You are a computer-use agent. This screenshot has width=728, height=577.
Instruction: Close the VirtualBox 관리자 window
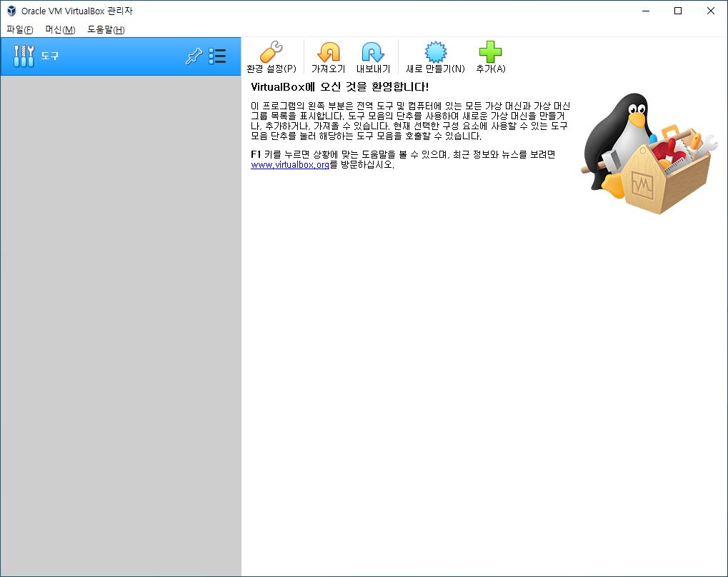710,11
